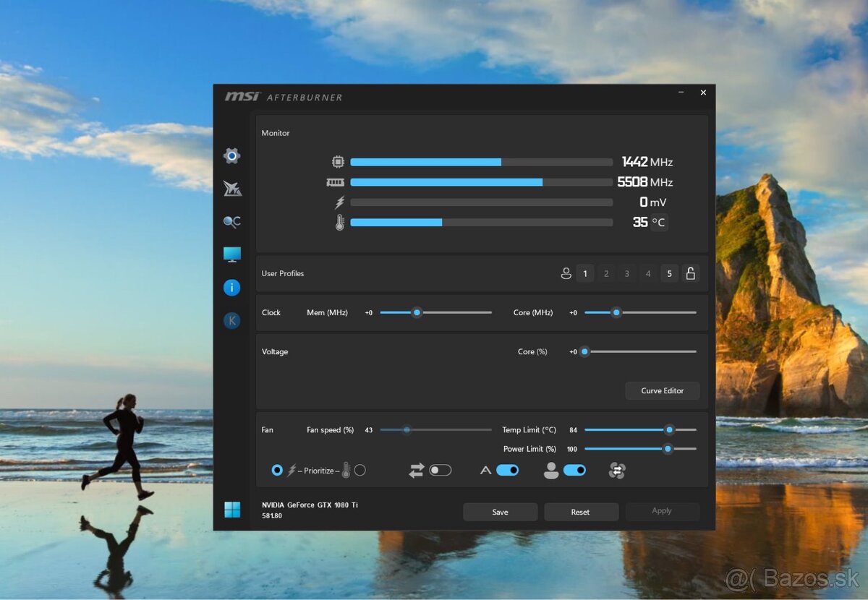Viewport: 868px width, 600px height.
Task: Click the user profile person icon
Action: click(x=566, y=273)
